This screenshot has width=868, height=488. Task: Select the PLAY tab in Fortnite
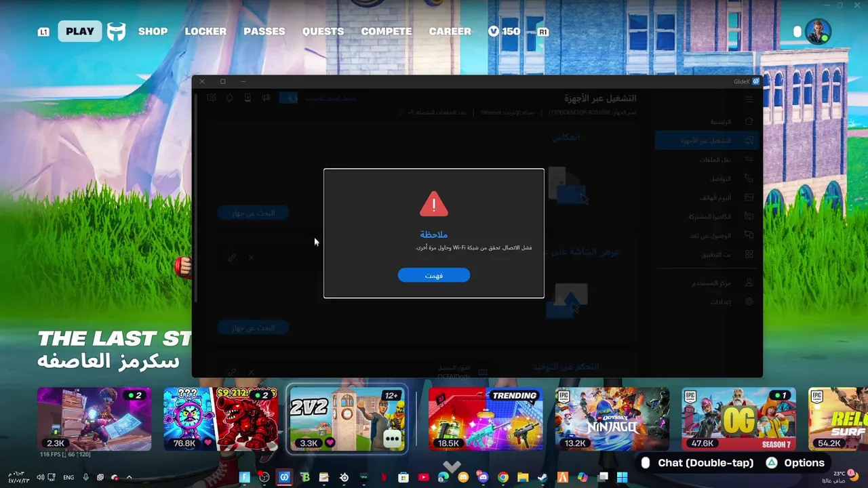coord(80,31)
